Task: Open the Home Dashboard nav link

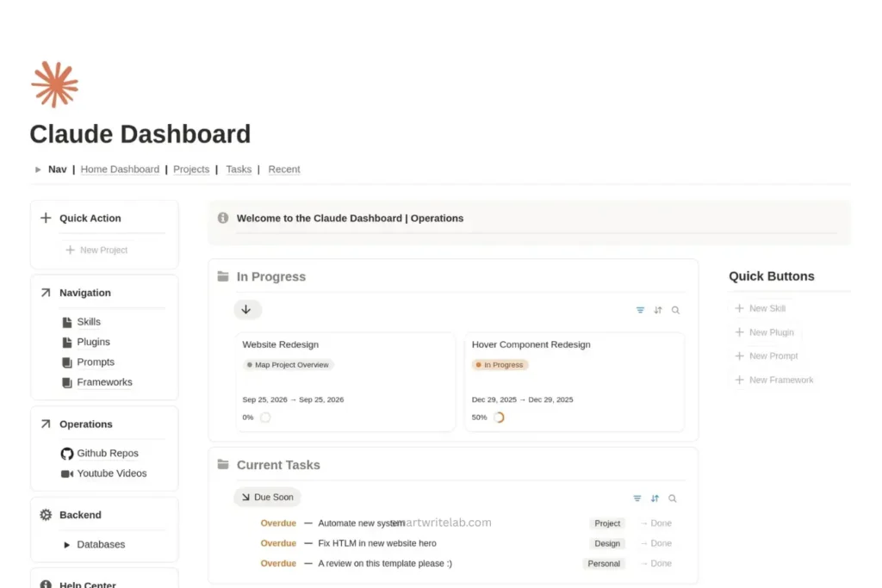Action: (x=120, y=170)
